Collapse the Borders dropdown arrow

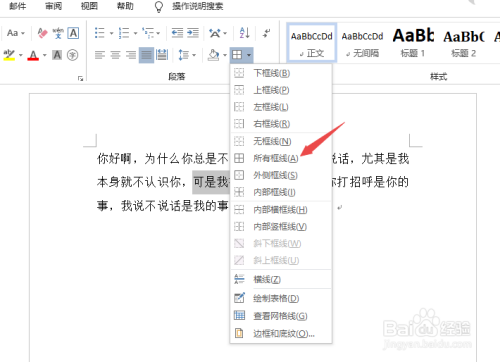pos(249,55)
